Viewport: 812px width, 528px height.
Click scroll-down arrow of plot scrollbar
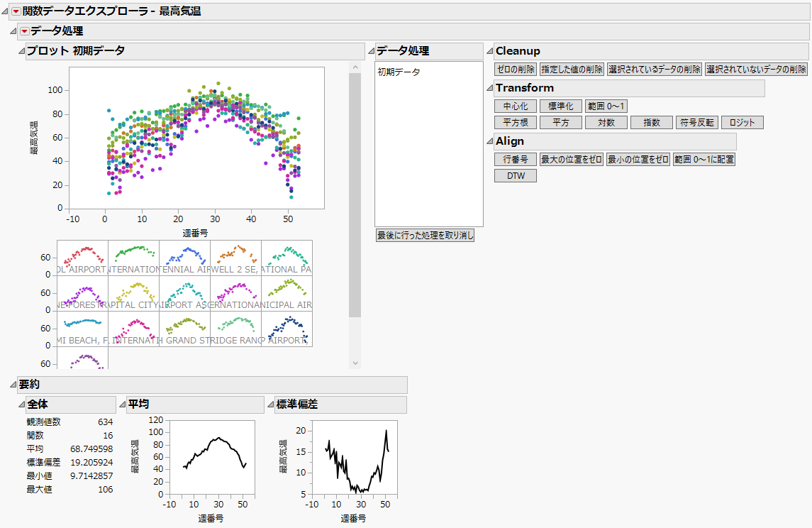(x=355, y=363)
